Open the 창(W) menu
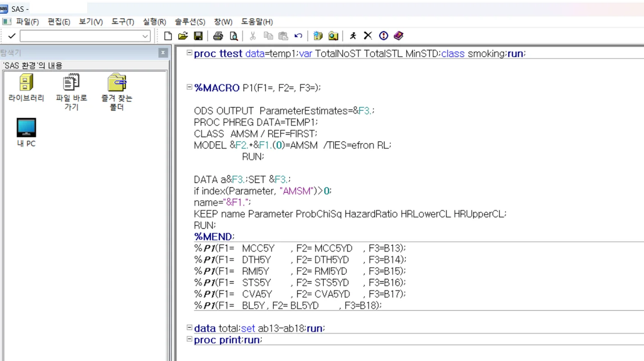 pos(223,22)
